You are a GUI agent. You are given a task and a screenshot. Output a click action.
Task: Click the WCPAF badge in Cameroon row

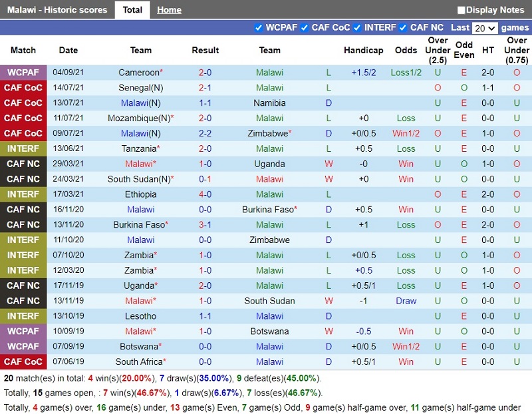(23, 73)
